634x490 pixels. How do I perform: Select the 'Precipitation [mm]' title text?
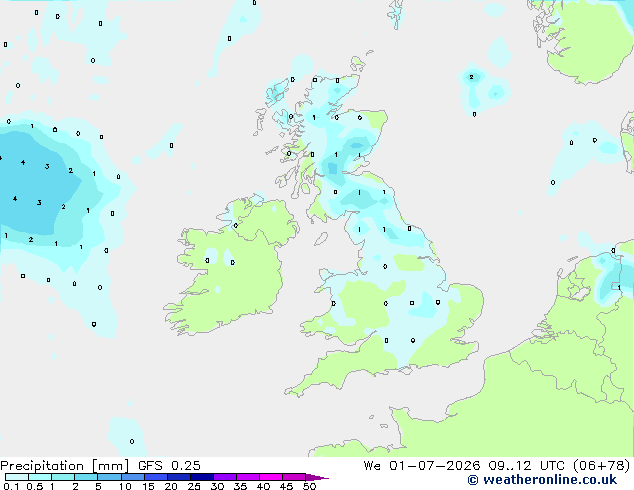tap(65, 466)
